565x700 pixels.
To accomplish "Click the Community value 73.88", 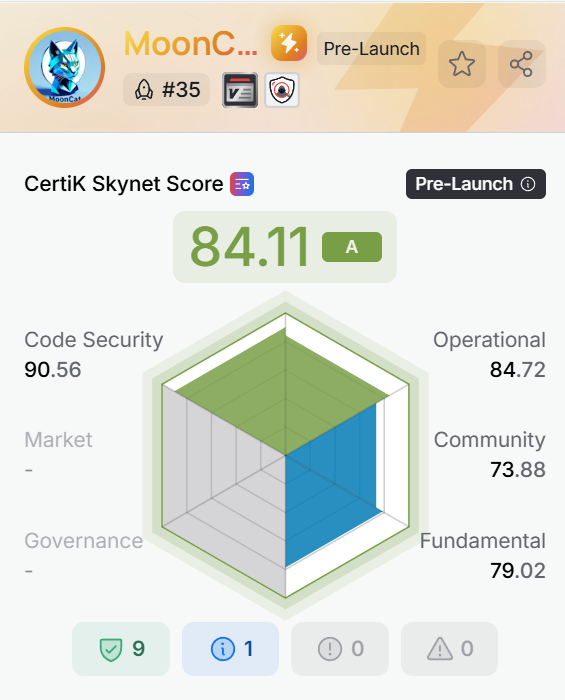I will (x=518, y=470).
